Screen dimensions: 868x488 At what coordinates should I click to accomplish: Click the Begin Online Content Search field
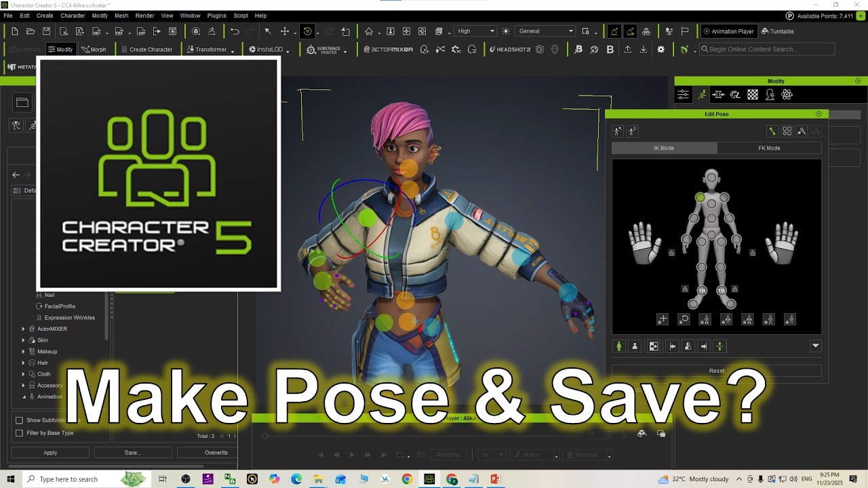point(767,49)
